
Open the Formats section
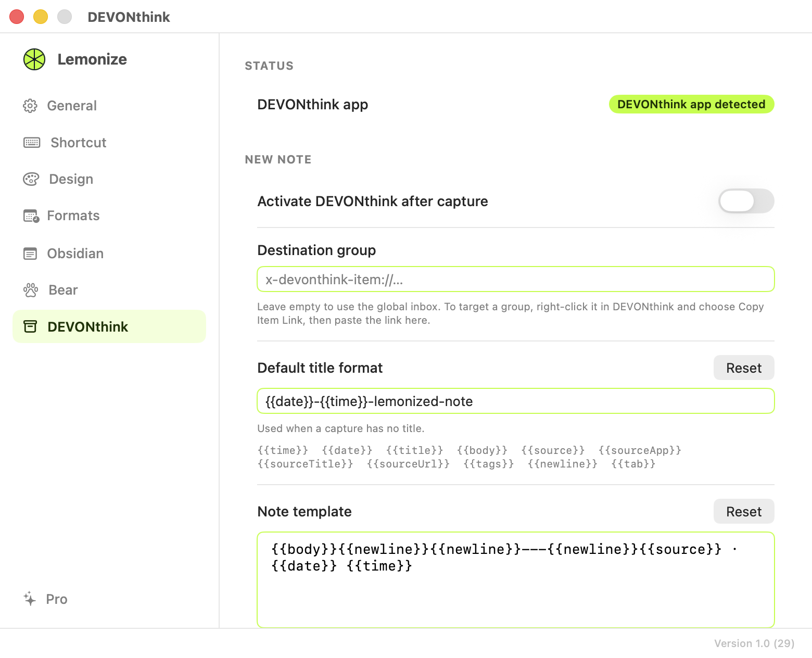point(109,216)
